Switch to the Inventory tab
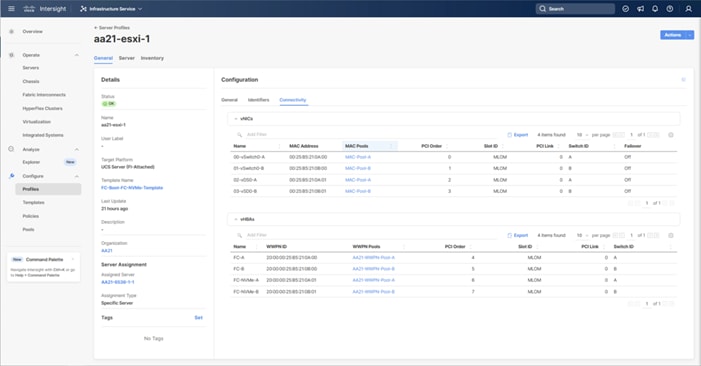 coord(152,58)
